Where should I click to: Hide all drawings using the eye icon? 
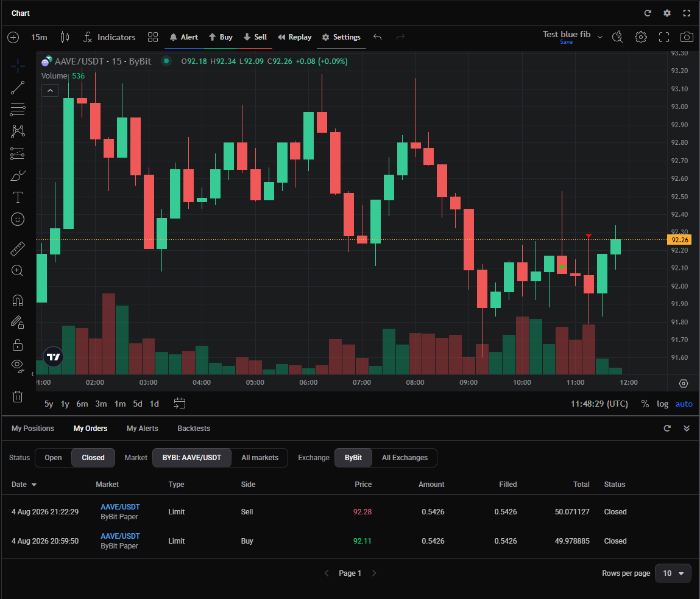click(x=18, y=366)
